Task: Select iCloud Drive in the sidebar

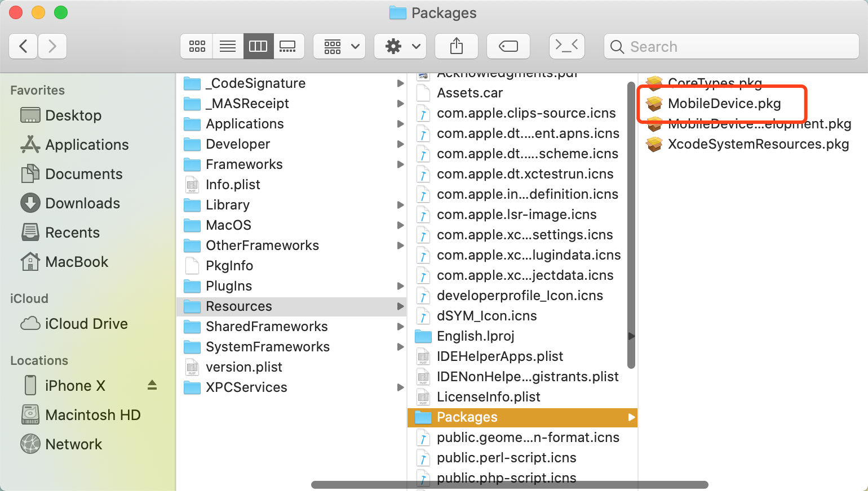Action: (86, 324)
